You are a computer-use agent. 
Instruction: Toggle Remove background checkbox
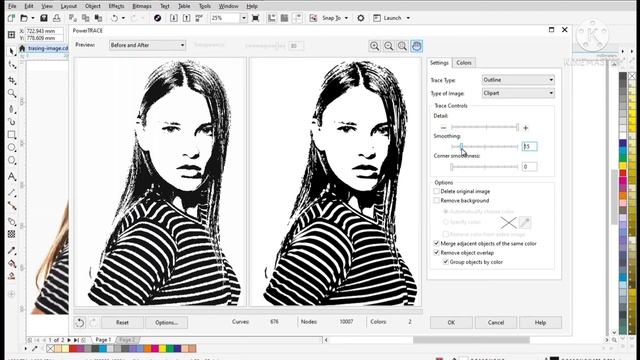click(436, 200)
